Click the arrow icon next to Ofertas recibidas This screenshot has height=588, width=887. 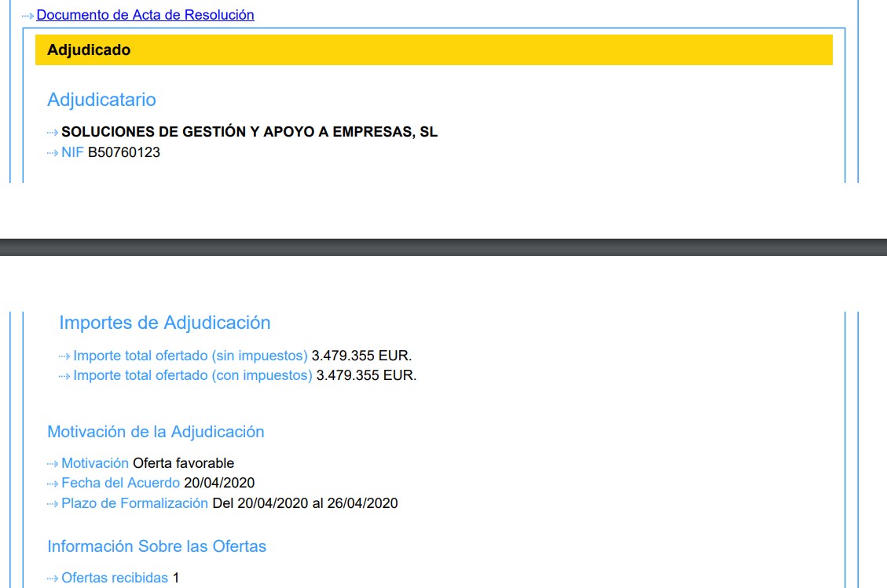coord(53,579)
